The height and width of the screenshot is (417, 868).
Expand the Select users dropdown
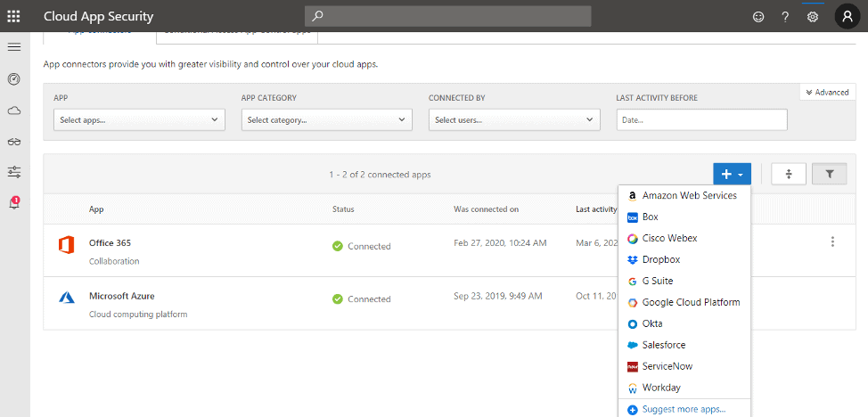coord(514,119)
